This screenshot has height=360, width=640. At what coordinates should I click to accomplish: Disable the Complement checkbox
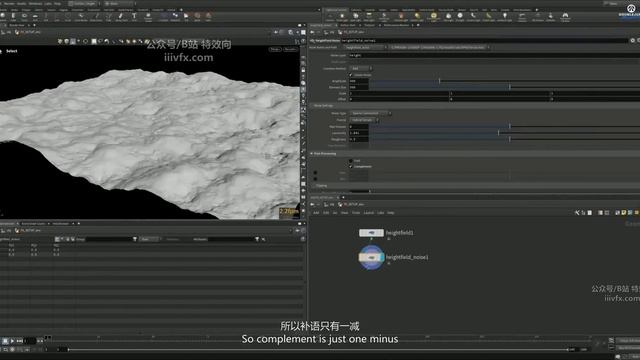click(x=350, y=167)
